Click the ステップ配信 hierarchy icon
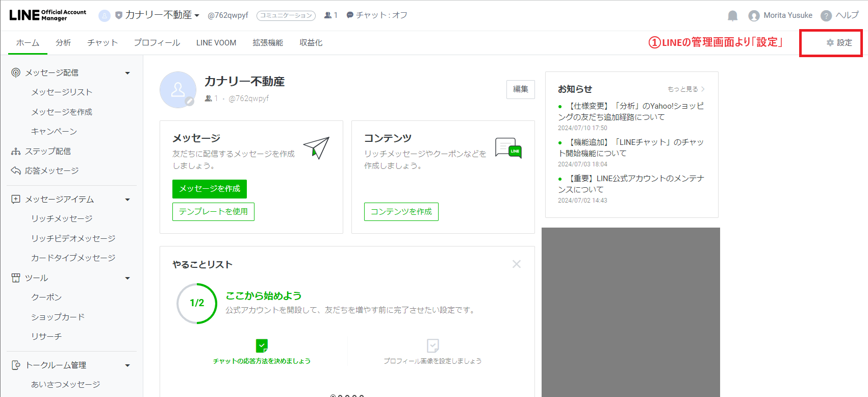The image size is (868, 397). point(16,152)
